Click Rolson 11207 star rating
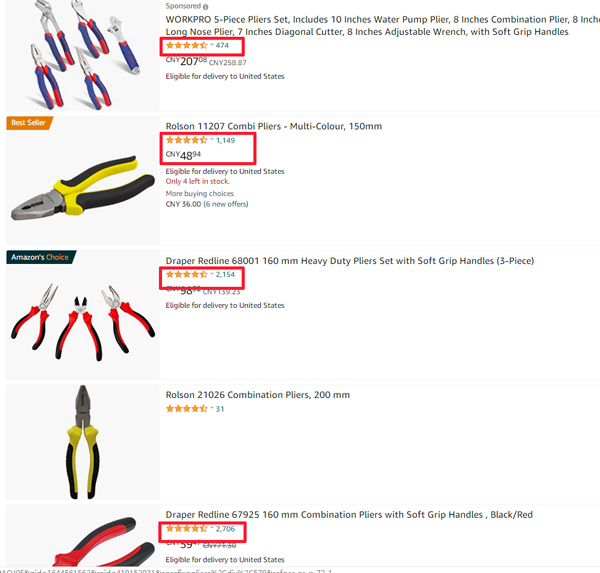 (x=186, y=140)
